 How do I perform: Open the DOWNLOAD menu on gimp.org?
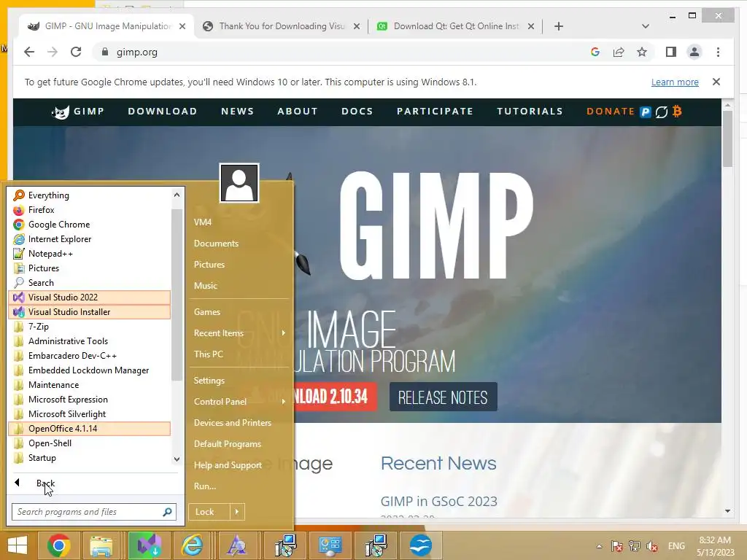(x=163, y=112)
